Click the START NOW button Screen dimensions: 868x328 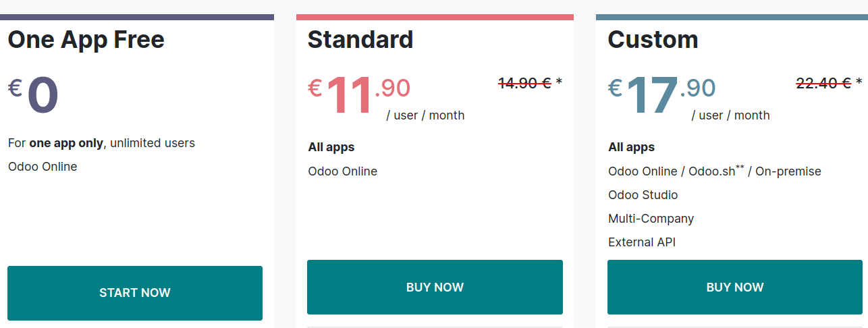coord(135,293)
